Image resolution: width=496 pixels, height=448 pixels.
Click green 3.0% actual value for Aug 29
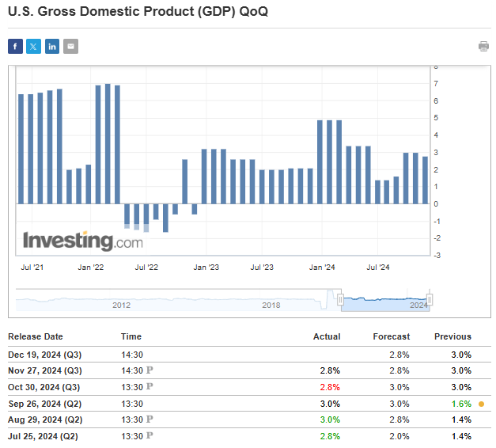tap(330, 420)
